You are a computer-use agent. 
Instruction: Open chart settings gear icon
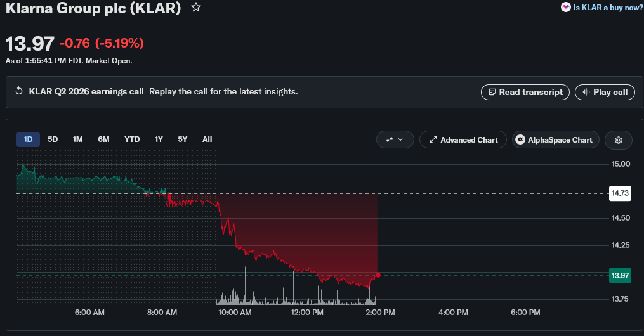pyautogui.click(x=618, y=140)
